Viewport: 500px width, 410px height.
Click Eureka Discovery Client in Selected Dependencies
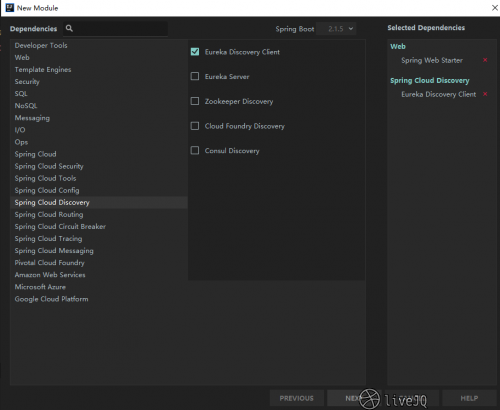click(x=439, y=94)
